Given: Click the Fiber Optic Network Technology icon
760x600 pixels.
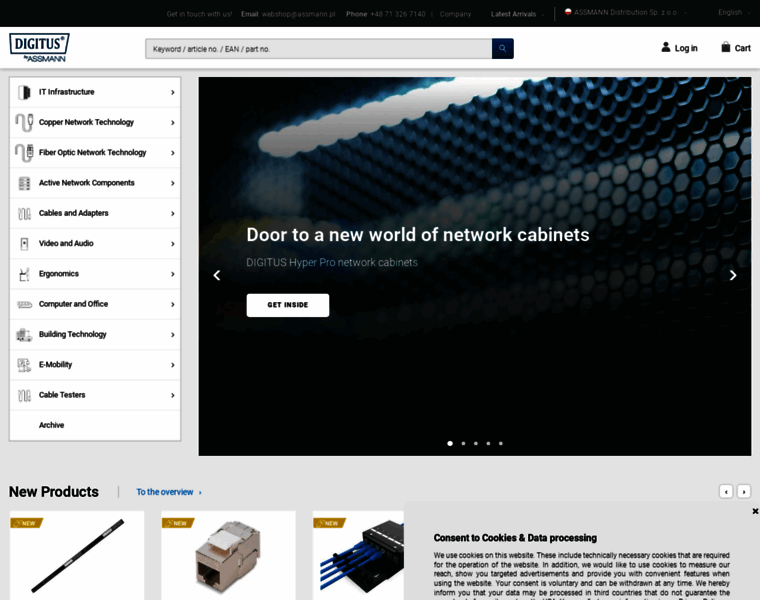Looking at the screenshot, I should 24,153.
